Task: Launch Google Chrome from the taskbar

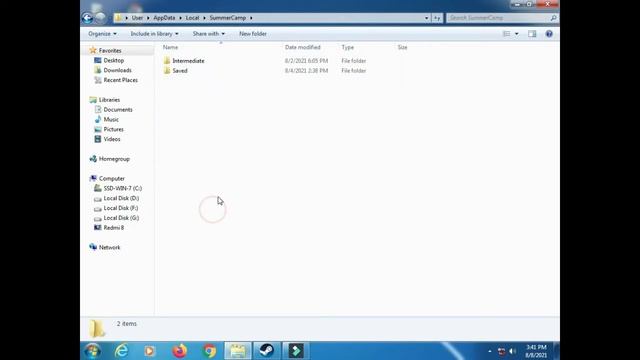Action: pyautogui.click(x=209, y=351)
